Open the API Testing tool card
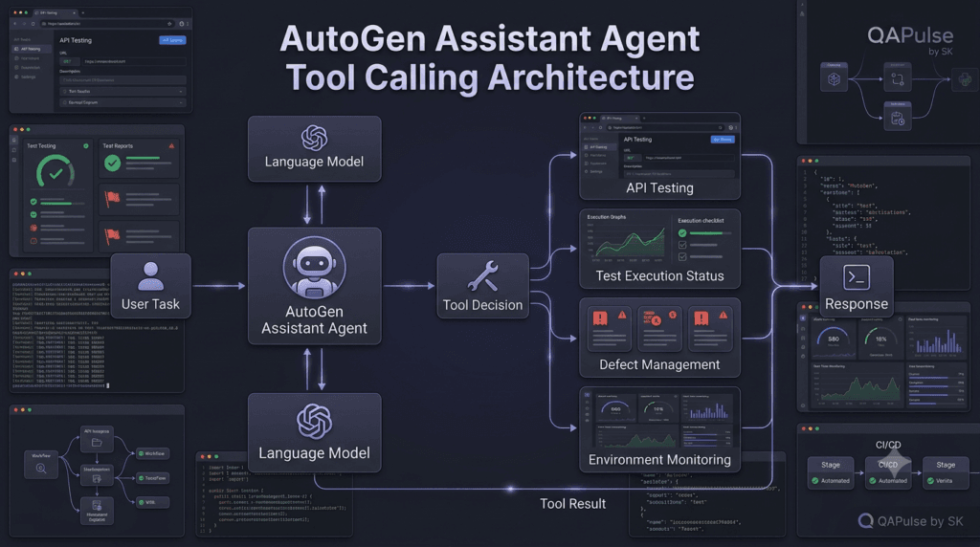This screenshot has width=980, height=547. click(660, 156)
